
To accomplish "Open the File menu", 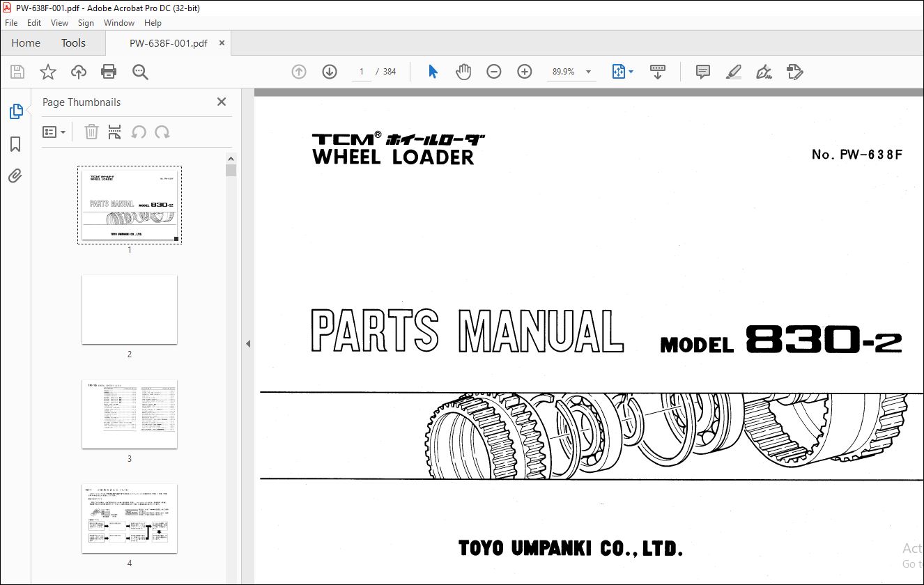I will (x=11, y=23).
